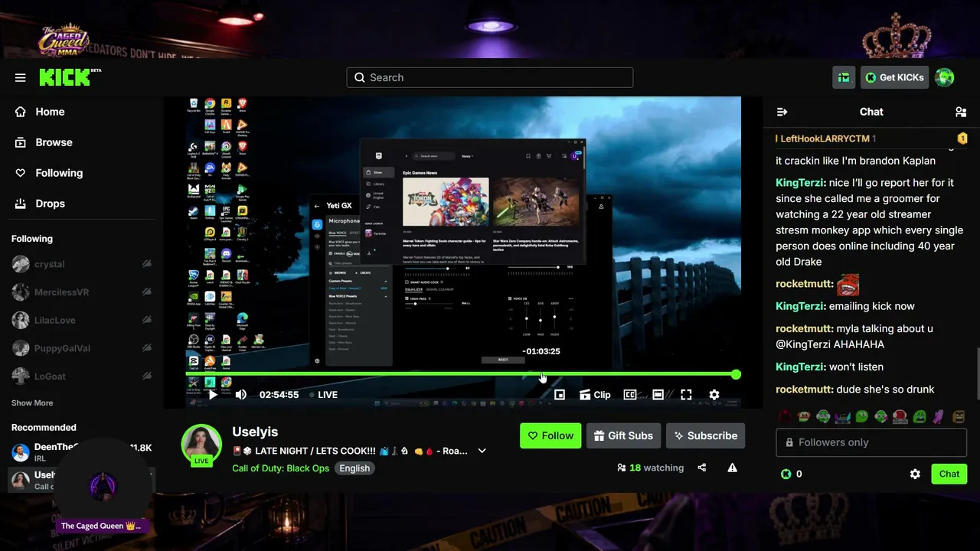
Task: Open the green store icon button
Action: pos(844,77)
